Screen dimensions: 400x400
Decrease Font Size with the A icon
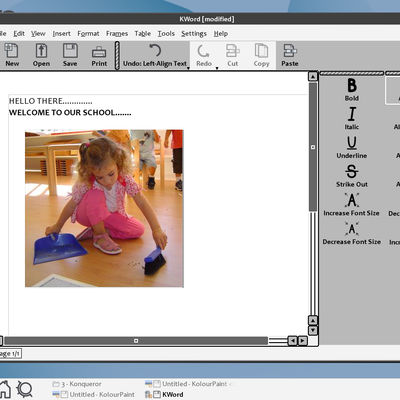tap(352, 233)
